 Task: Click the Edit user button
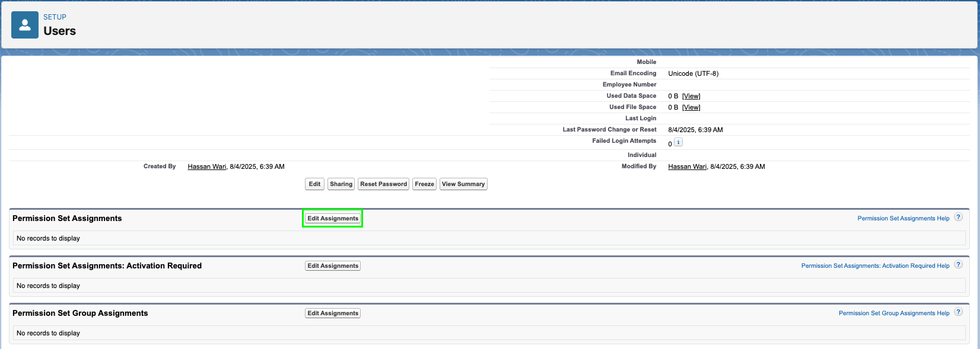[x=314, y=184]
